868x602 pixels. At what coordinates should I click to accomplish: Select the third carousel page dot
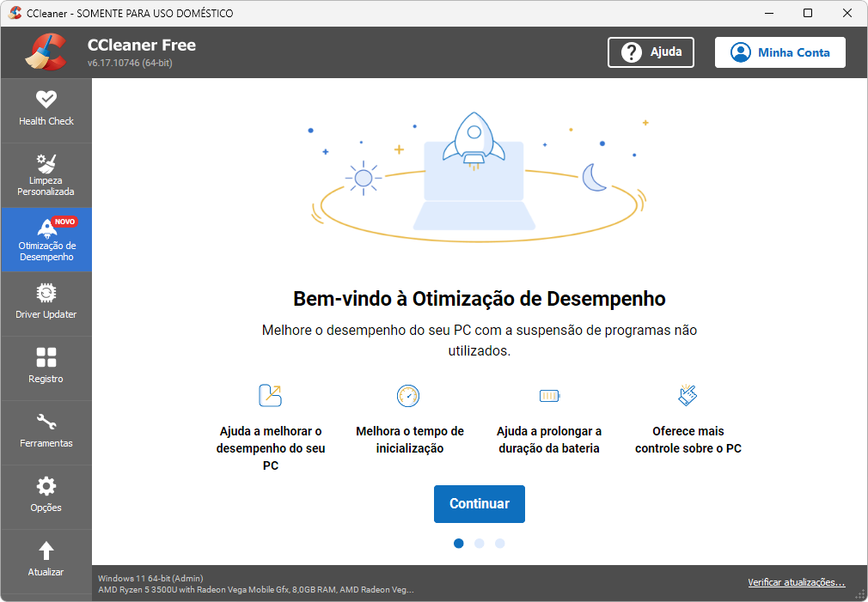coord(500,544)
